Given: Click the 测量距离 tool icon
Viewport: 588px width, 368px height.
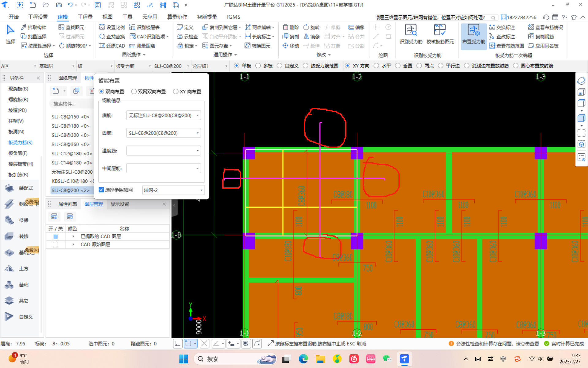Looking at the screenshot, I should (132, 46).
